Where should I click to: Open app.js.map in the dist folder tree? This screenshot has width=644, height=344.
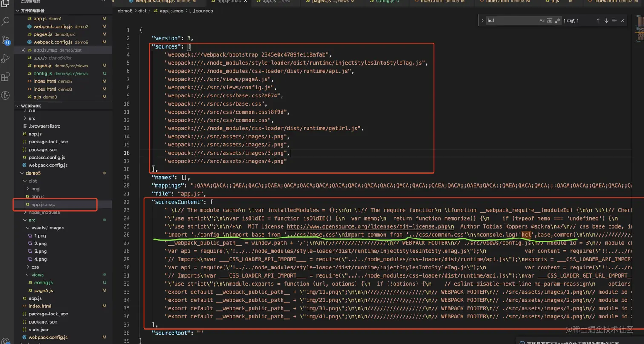click(x=63, y=204)
